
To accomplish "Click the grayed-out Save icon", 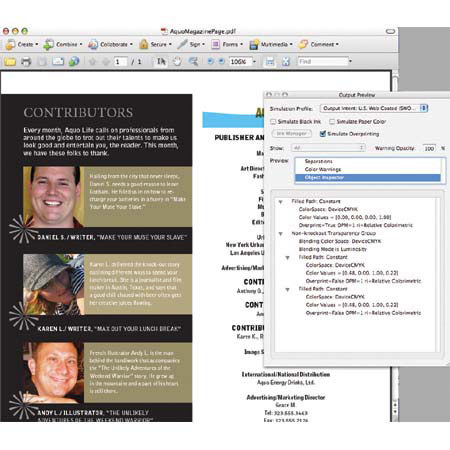I will [x=42, y=62].
